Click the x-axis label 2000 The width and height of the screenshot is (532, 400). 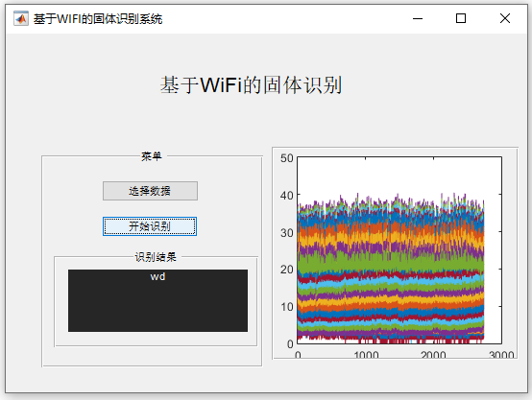click(433, 355)
